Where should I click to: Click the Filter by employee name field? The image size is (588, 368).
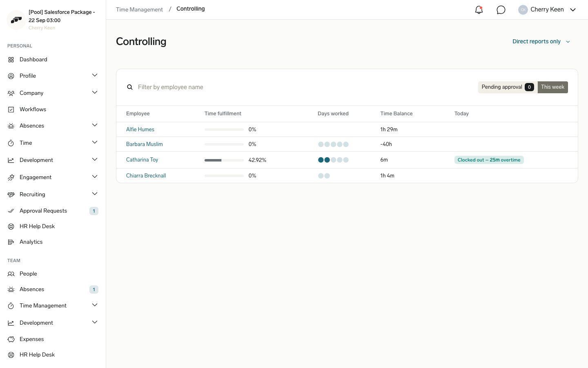302,87
